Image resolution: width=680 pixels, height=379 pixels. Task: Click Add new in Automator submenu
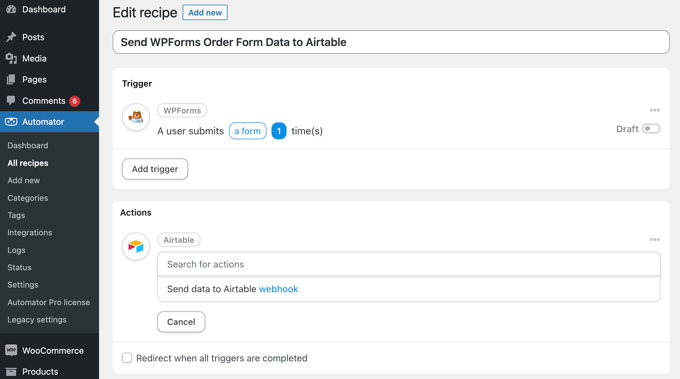point(23,180)
